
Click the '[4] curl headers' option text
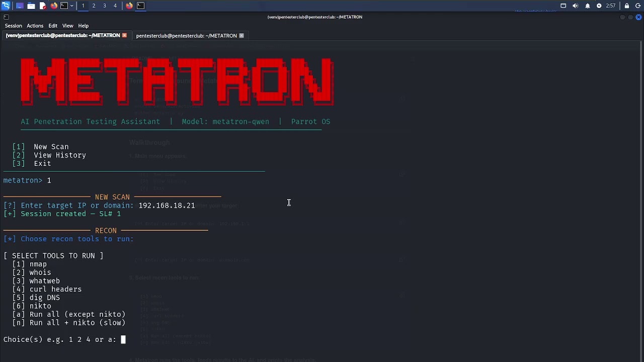click(47, 289)
